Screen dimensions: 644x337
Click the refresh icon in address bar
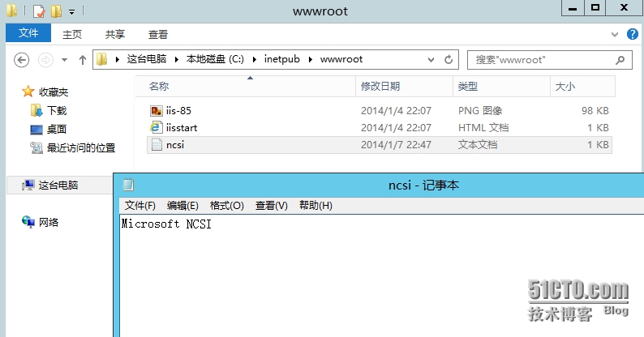449,60
